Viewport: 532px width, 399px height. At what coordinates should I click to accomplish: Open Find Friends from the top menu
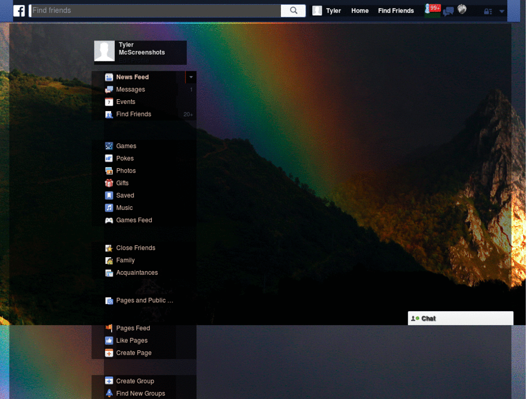pyautogui.click(x=396, y=10)
